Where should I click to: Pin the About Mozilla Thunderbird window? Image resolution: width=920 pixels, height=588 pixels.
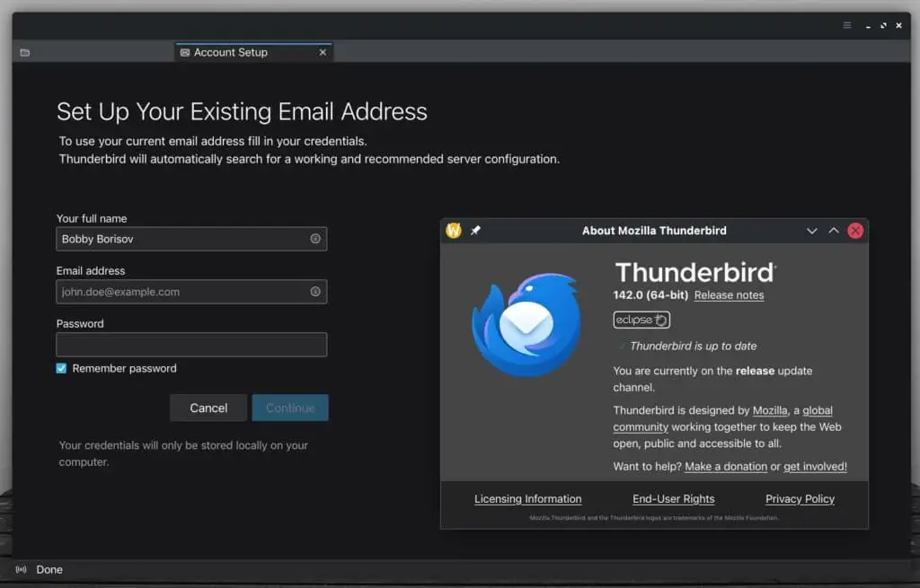[475, 231]
